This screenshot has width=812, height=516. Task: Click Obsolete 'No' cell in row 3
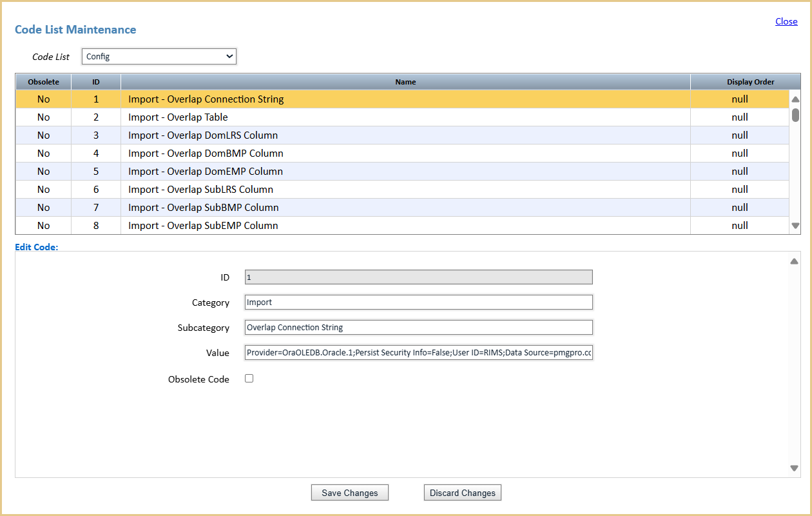point(43,135)
